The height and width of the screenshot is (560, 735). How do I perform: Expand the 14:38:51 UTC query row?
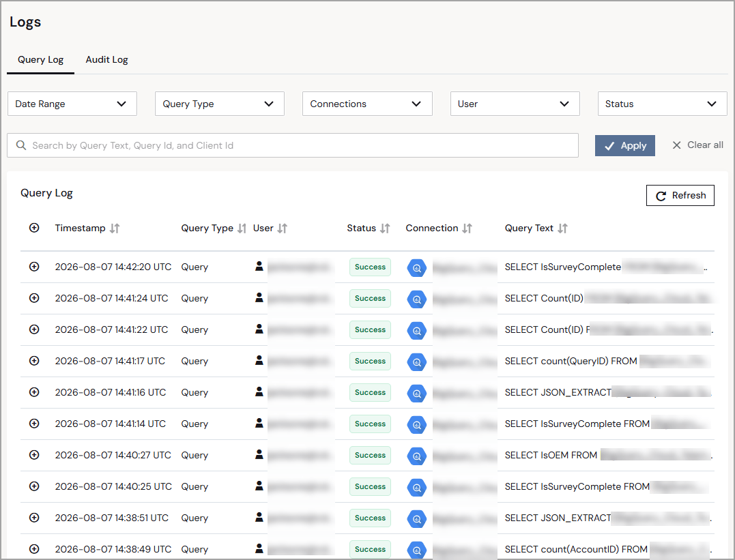click(x=34, y=518)
